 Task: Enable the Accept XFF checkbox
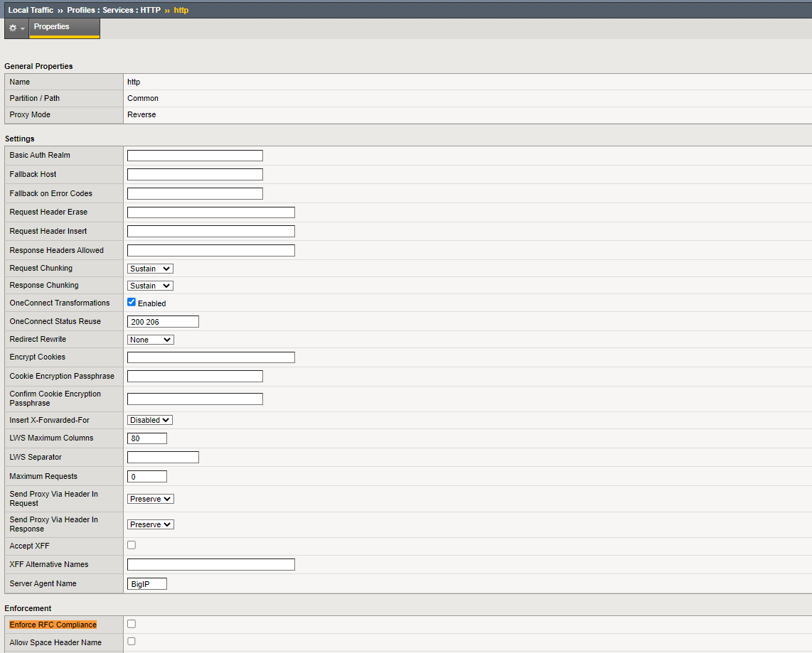tap(132, 545)
